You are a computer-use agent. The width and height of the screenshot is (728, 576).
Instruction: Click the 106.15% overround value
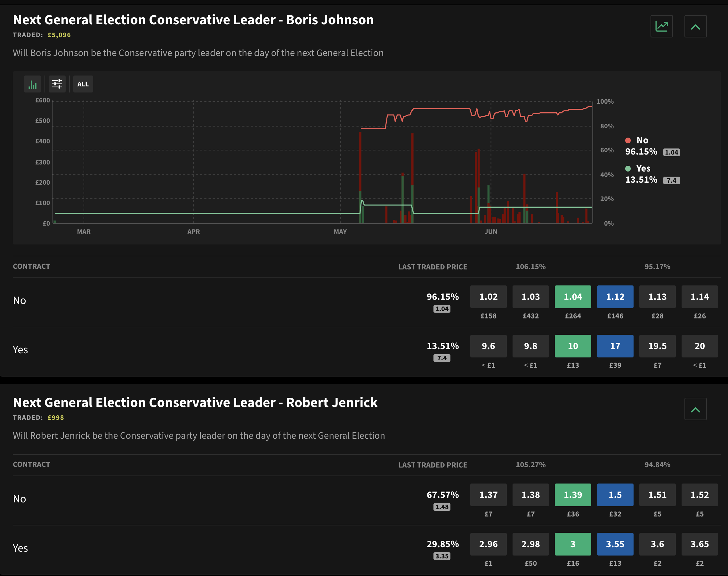[x=531, y=267]
